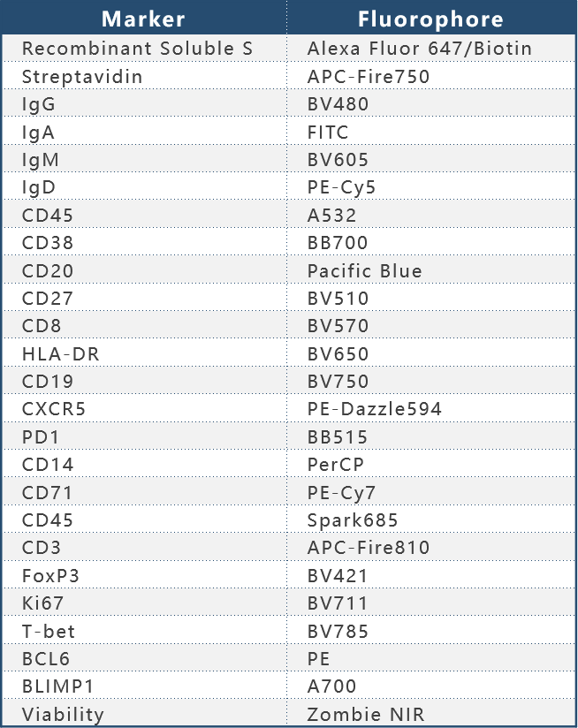
Task: Click the Streptavidin marker cell
Action: tap(82, 77)
